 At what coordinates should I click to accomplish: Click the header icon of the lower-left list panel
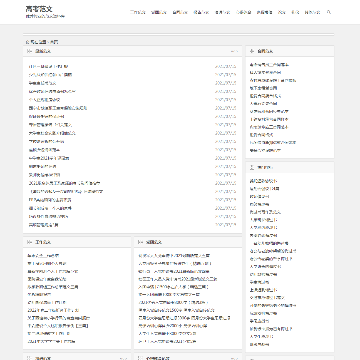click(29, 242)
